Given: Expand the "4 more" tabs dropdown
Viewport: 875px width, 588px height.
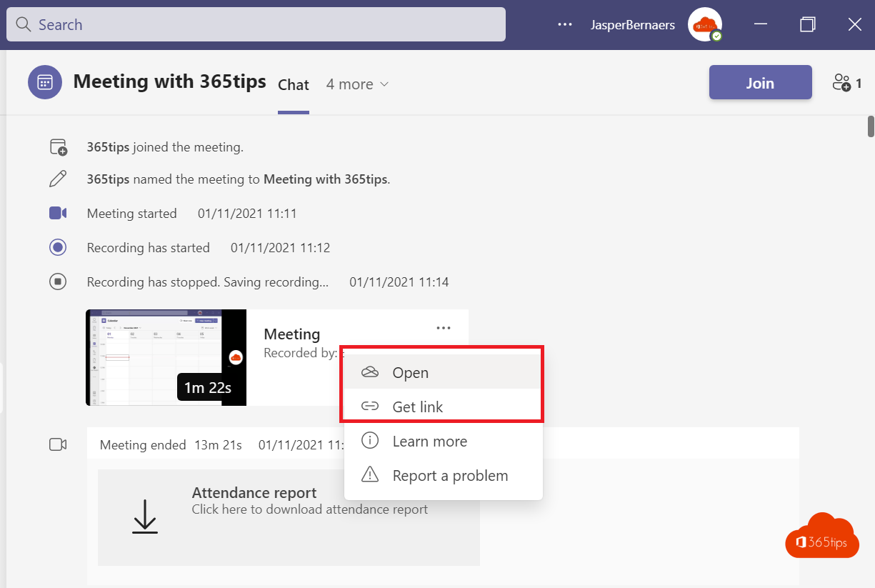Looking at the screenshot, I should point(357,84).
